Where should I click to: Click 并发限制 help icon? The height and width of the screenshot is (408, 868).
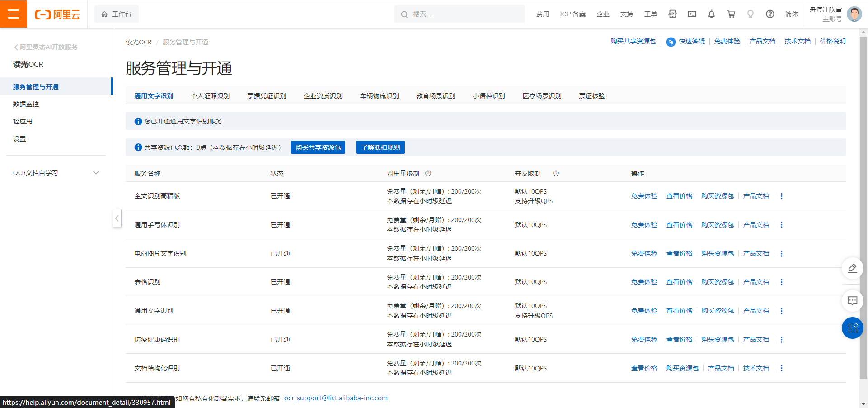[556, 173]
